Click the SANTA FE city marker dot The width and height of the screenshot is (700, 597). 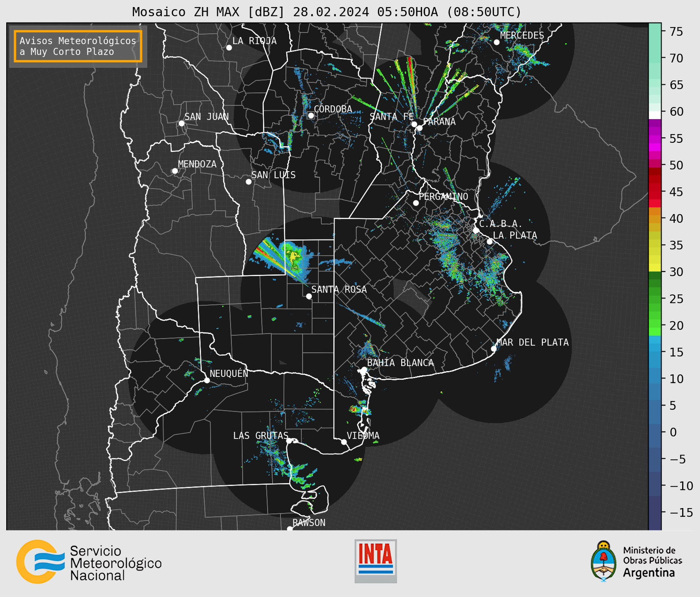click(x=414, y=124)
